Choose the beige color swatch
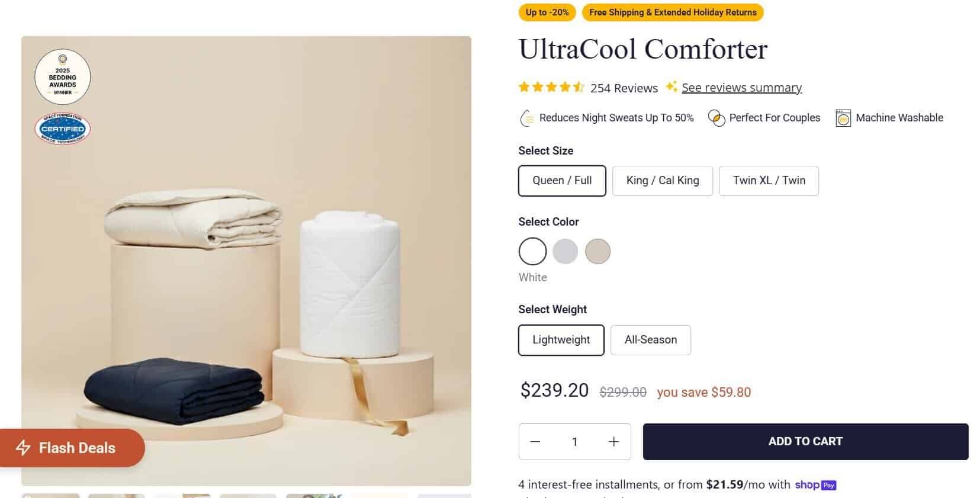The width and height of the screenshot is (980, 498). [597, 251]
